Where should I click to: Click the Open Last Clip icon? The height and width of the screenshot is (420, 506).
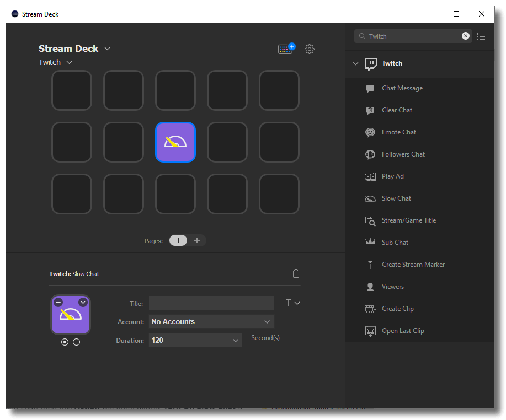[370, 331]
